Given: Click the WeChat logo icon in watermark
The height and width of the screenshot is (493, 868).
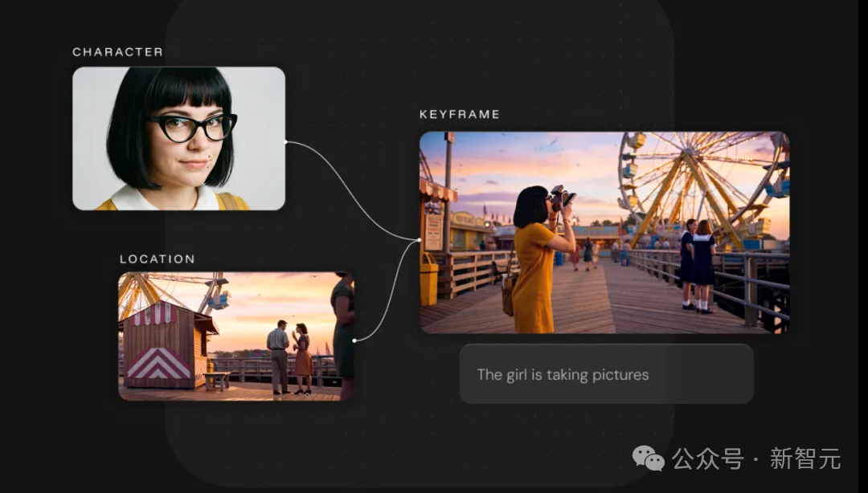Looking at the screenshot, I should point(649,458).
